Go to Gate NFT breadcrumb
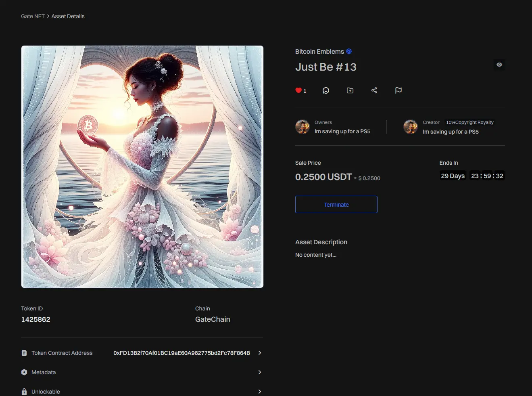This screenshot has width=532, height=396. point(33,16)
